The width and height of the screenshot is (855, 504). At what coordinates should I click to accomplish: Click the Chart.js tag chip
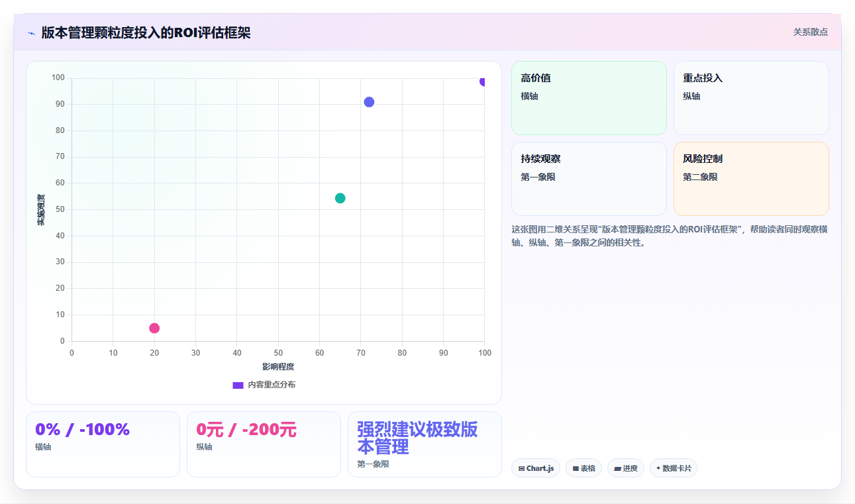pos(536,468)
